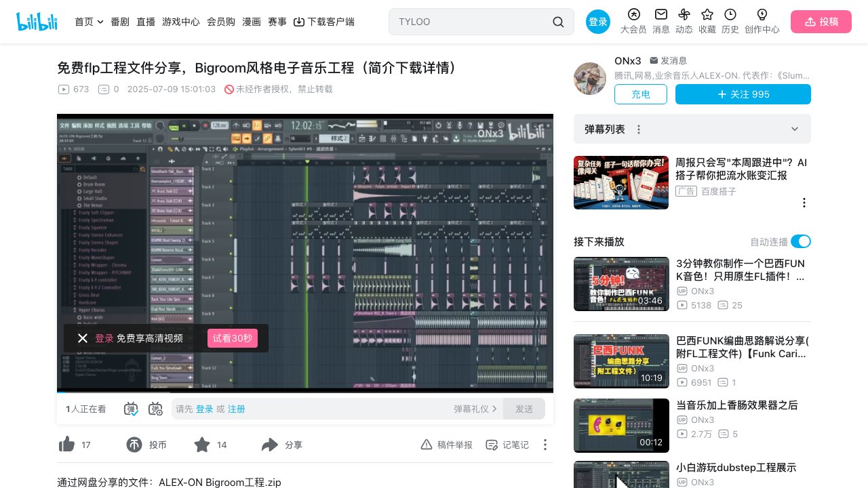The height and width of the screenshot is (488, 868).
Task: Click the 登录 link in the danmaku bar
Action: pyautogui.click(x=205, y=409)
